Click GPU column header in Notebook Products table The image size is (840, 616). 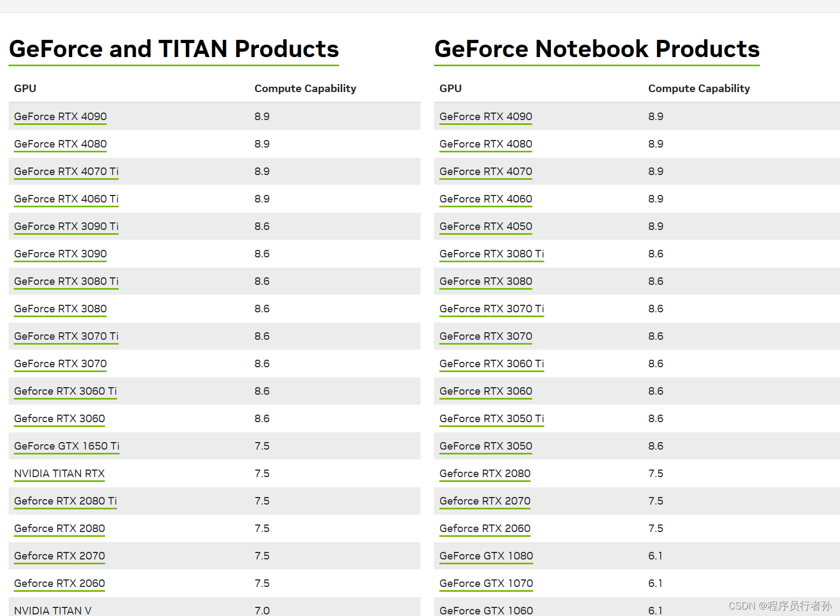pyautogui.click(x=451, y=88)
